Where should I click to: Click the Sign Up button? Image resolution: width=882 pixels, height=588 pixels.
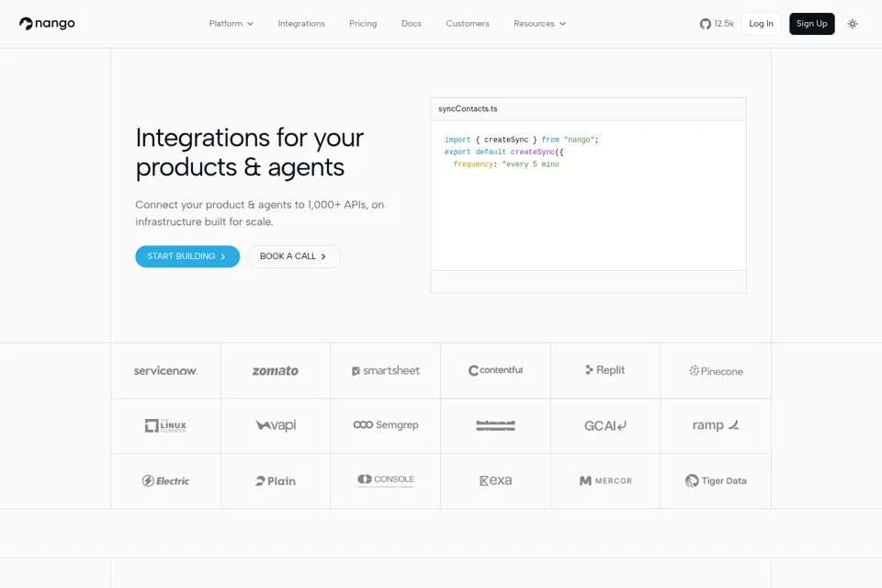811,24
